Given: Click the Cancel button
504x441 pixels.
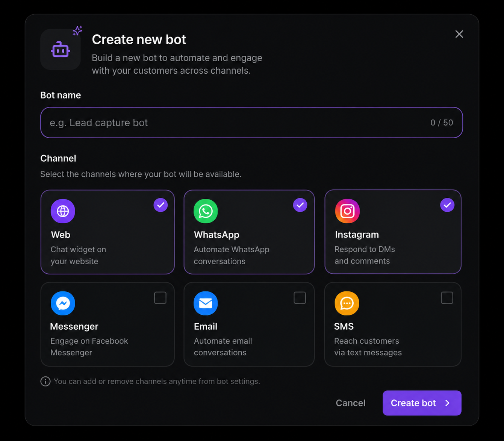Looking at the screenshot, I should pos(350,403).
